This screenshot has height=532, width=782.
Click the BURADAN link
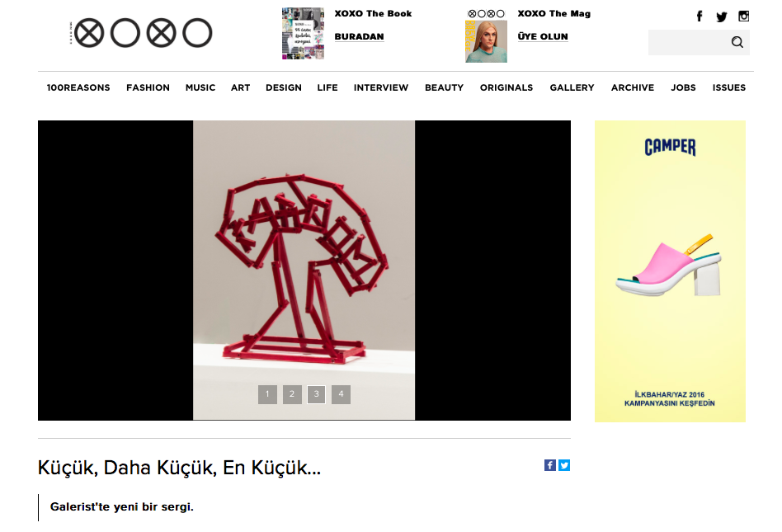(x=359, y=37)
